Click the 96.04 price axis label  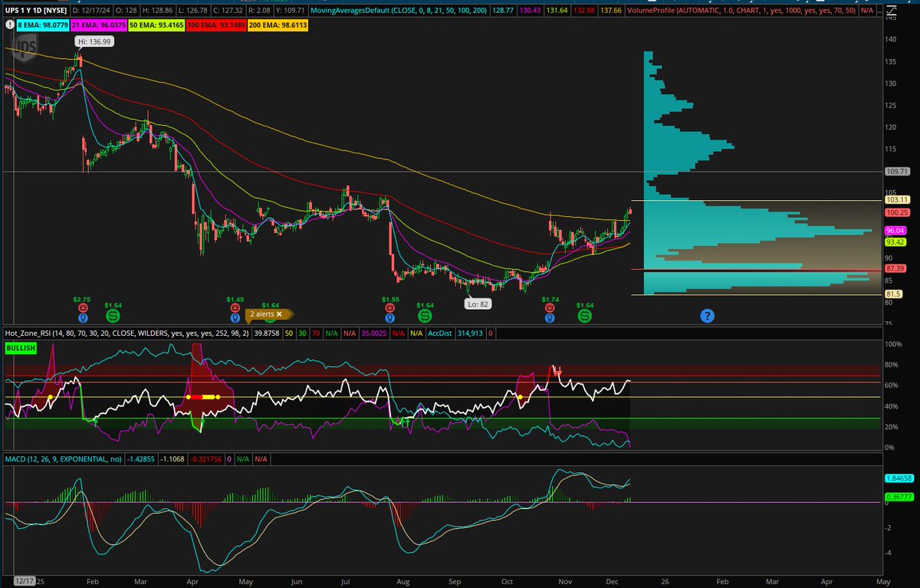point(894,230)
